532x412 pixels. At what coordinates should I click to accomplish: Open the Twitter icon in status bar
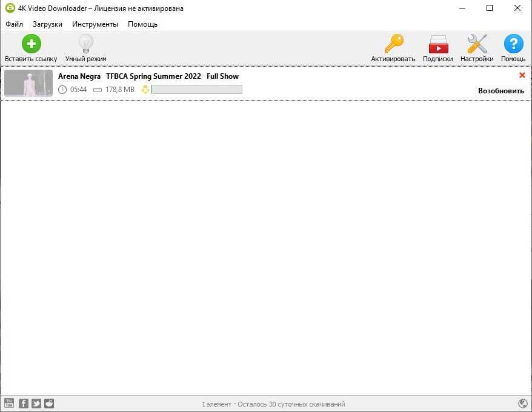[x=36, y=404]
